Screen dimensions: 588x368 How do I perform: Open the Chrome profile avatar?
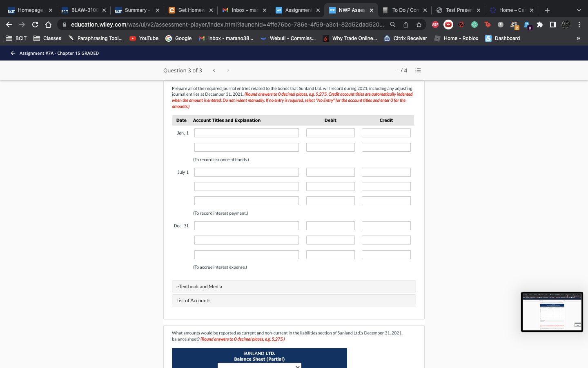566,25
